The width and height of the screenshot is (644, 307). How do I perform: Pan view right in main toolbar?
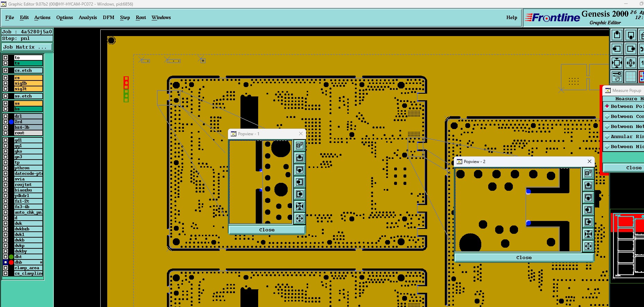tap(631, 49)
